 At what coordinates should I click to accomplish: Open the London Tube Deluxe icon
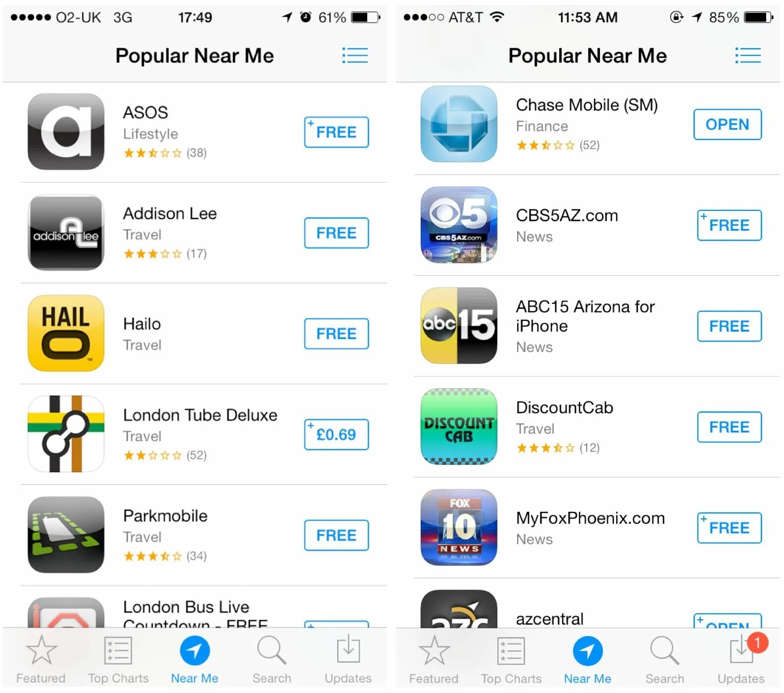(66, 434)
